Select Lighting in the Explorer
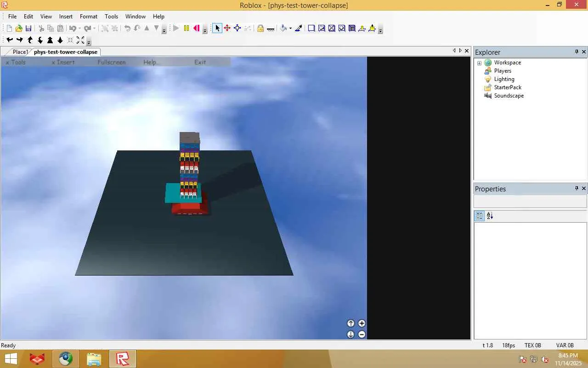 [504, 79]
